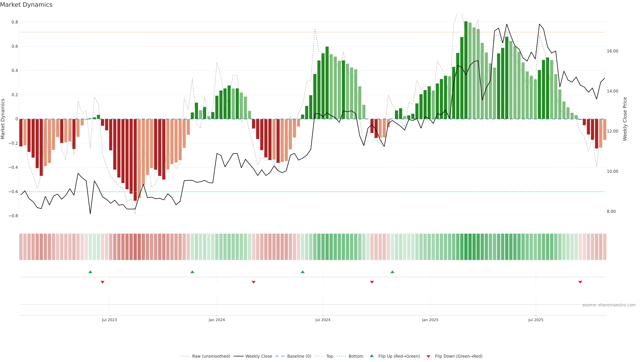Toggle the Bottom legend entry
The image size is (644, 362).
pos(356,356)
